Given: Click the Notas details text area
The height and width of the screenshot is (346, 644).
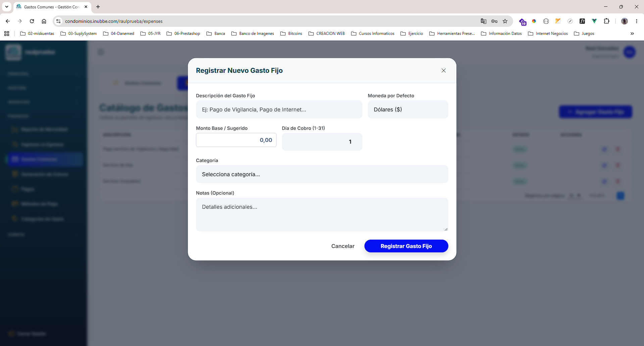Looking at the screenshot, I should point(322,214).
